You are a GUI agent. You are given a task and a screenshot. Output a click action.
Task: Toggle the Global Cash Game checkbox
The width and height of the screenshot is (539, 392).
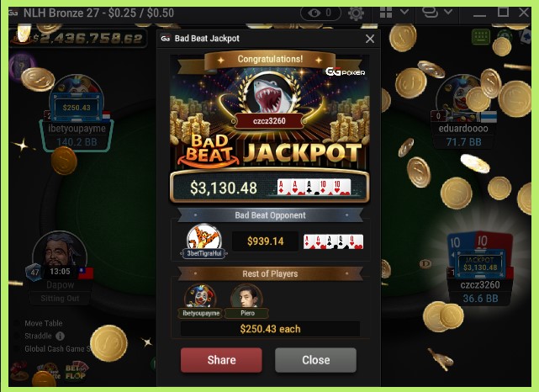point(16,348)
